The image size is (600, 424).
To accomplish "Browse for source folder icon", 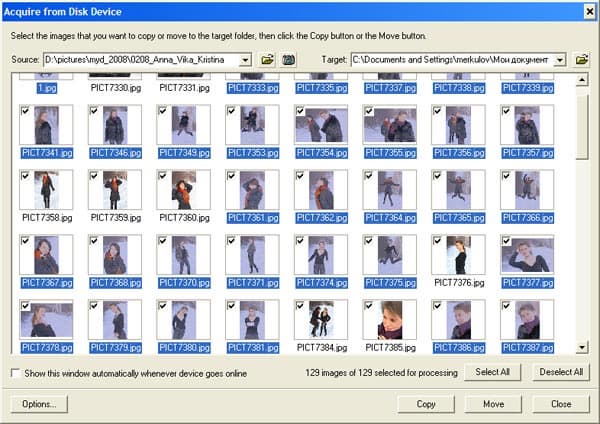I will [267, 60].
